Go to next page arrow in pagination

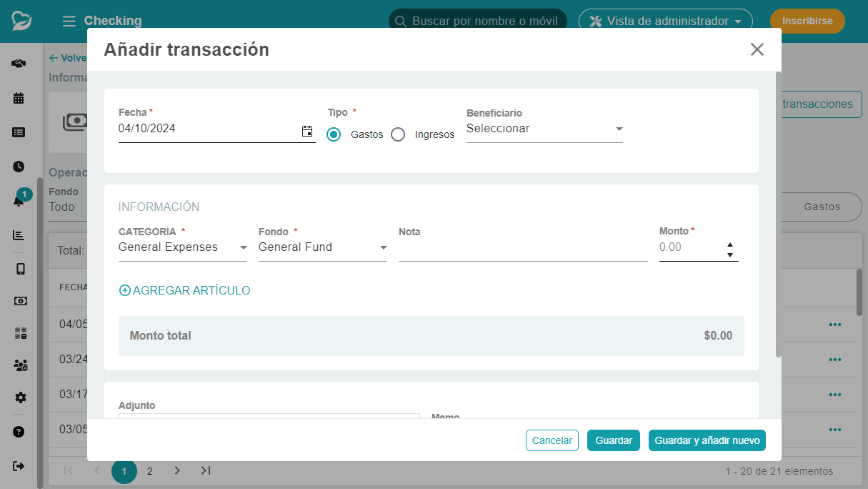[x=177, y=470]
